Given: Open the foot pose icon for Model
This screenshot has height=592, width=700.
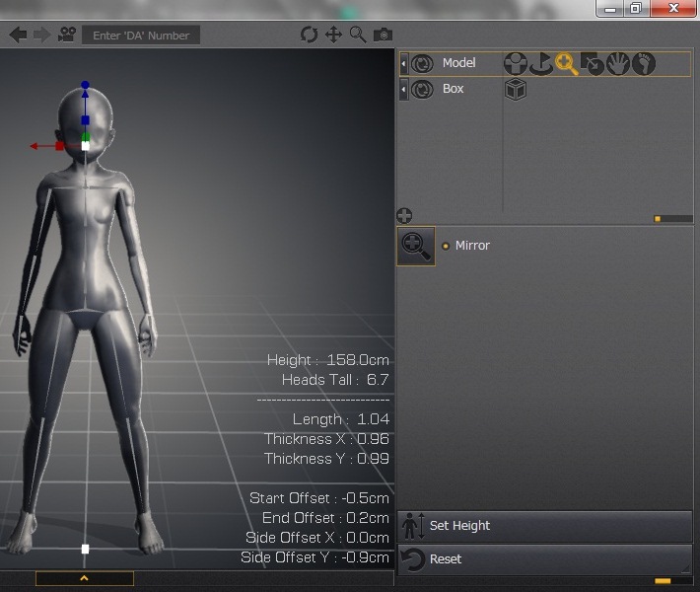Looking at the screenshot, I should coord(644,64).
